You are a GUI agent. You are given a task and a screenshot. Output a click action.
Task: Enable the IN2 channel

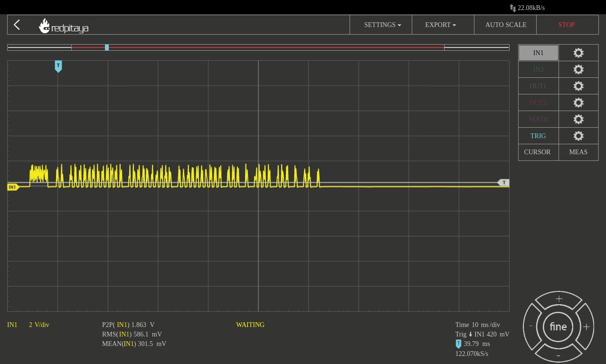coord(538,69)
